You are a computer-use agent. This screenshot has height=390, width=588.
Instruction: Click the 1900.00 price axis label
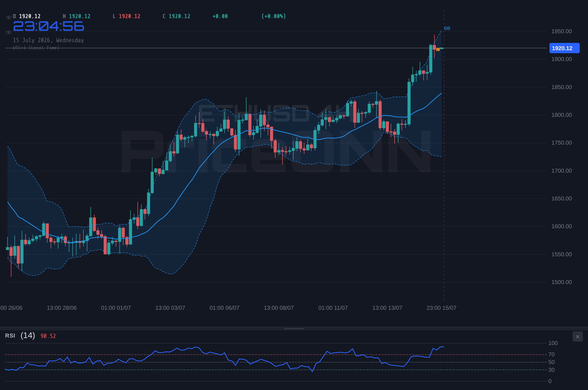pyautogui.click(x=562, y=59)
